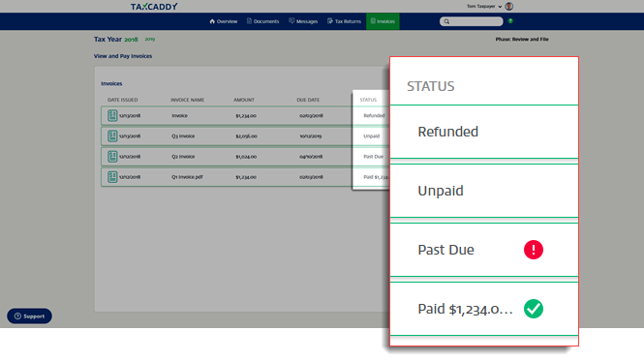
Task: Select the Invoices tab
Action: pyautogui.click(x=383, y=21)
